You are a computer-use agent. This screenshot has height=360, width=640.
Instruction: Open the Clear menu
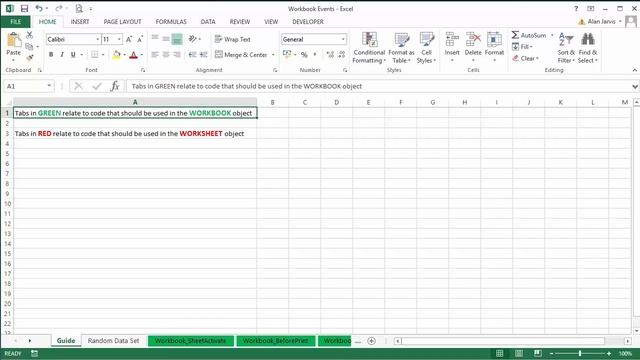(526, 58)
